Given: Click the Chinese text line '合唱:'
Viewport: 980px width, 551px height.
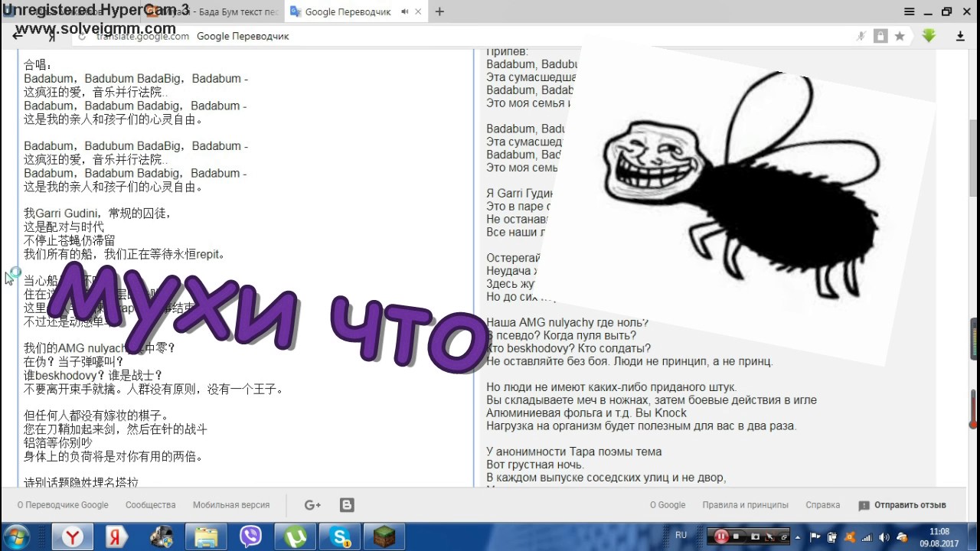Looking at the screenshot, I should 39,65.
